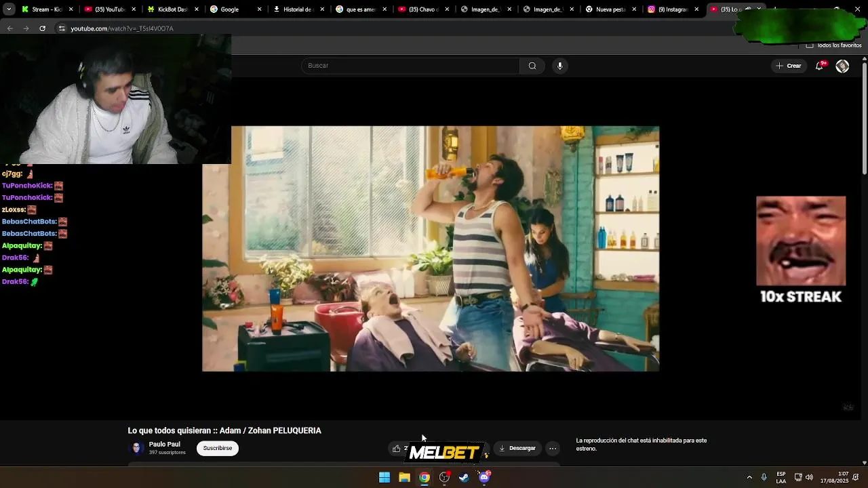
Task: Go forward with the browser forward arrow
Action: [x=26, y=28]
